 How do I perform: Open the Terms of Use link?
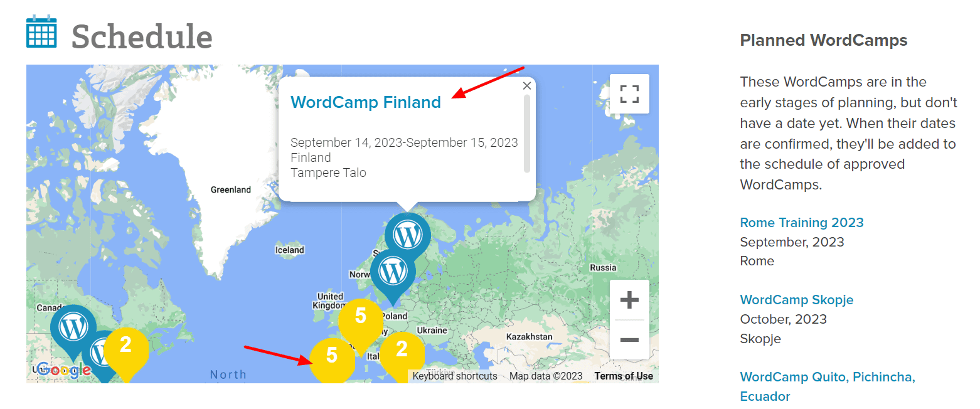click(624, 376)
